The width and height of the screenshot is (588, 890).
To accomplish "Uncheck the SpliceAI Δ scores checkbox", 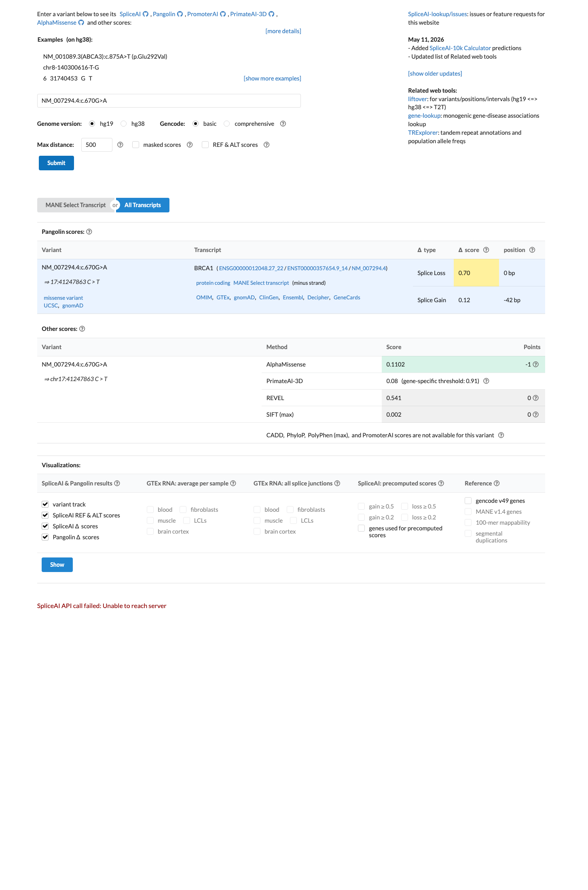I will click(x=45, y=526).
